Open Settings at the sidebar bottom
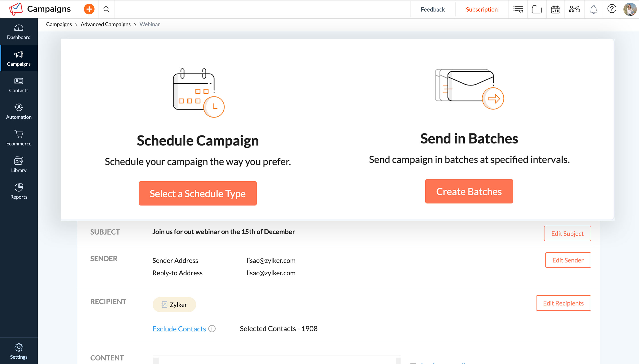 [x=19, y=351]
